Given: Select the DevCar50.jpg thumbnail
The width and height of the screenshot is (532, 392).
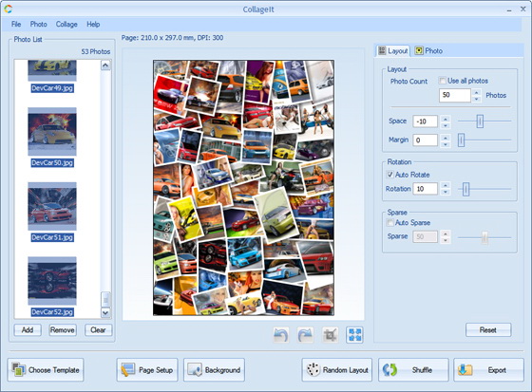Looking at the screenshot, I should pyautogui.click(x=52, y=132).
